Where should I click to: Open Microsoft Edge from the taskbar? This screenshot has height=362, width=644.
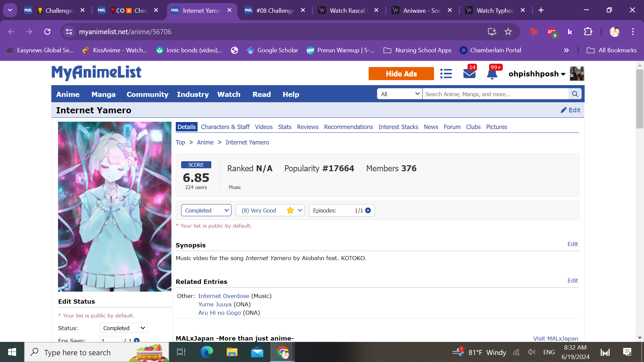click(207, 352)
